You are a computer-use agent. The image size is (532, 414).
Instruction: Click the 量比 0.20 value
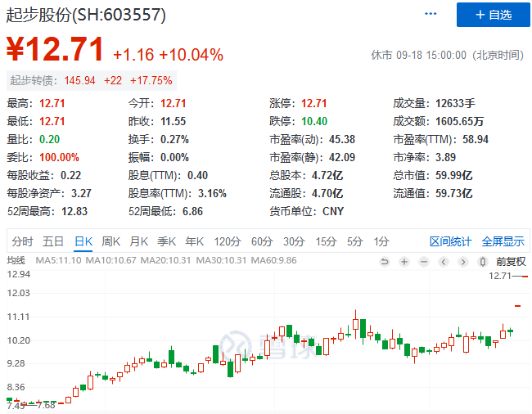pos(50,139)
